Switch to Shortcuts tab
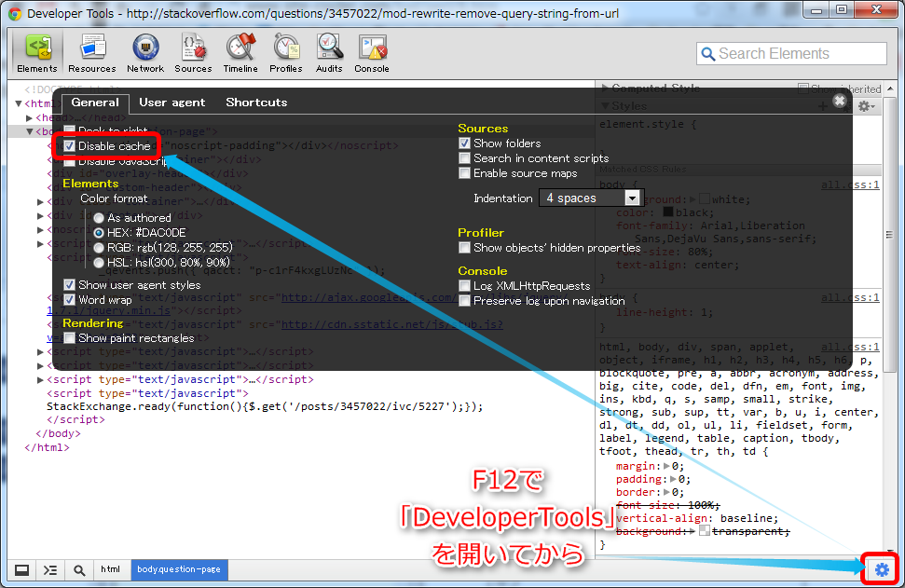The width and height of the screenshot is (905, 588). 256,103
